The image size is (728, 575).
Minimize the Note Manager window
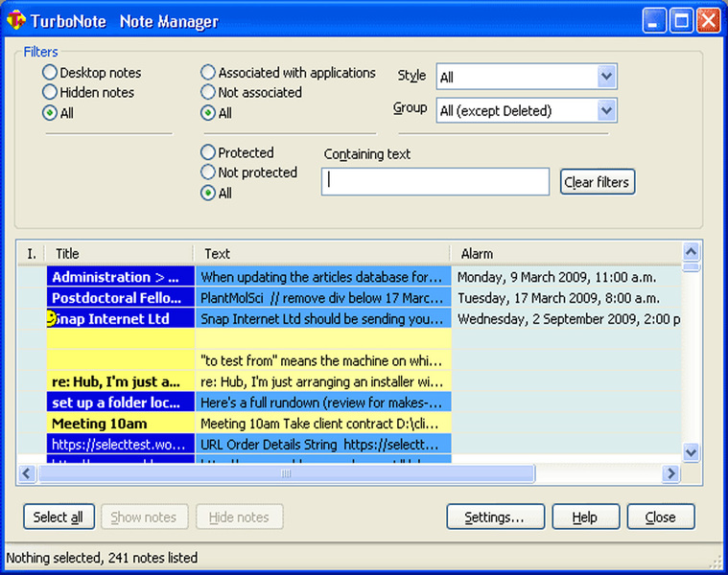click(654, 21)
